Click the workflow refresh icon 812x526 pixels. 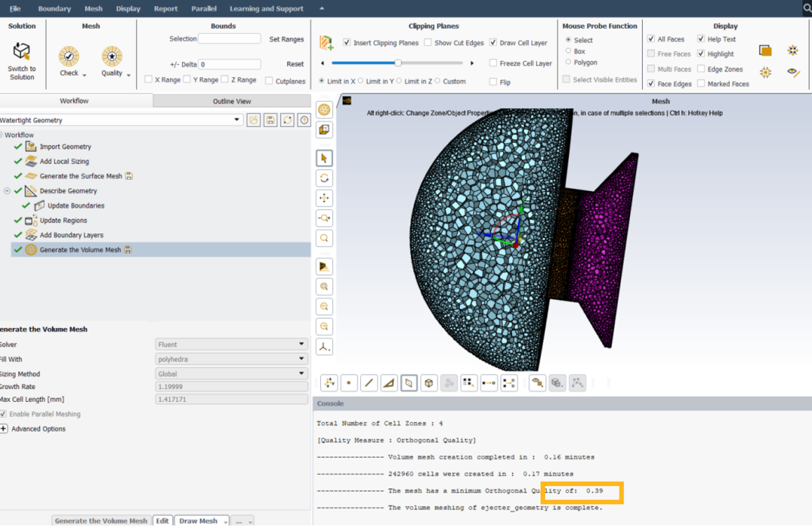[x=287, y=120]
